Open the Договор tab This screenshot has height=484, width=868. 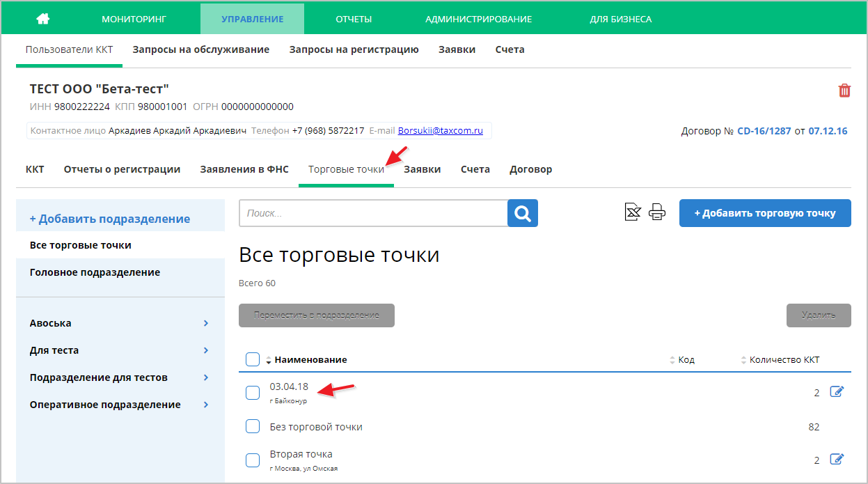click(531, 169)
